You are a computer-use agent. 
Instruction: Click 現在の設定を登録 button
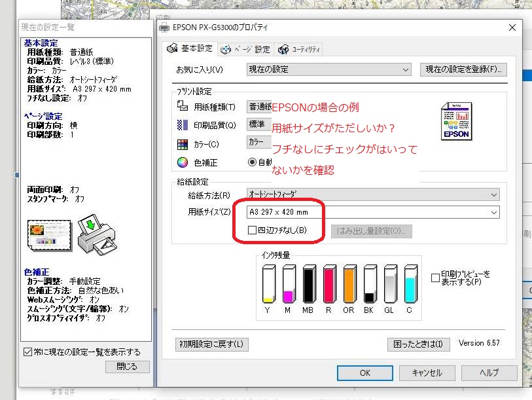[463, 69]
